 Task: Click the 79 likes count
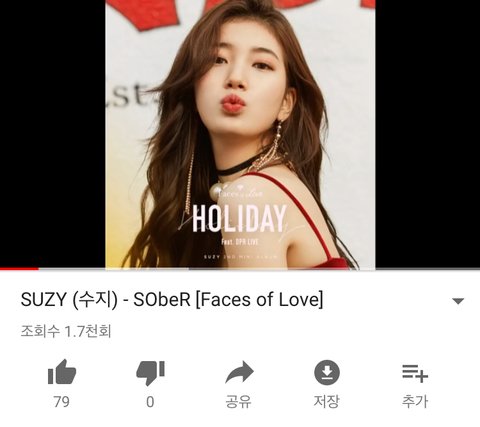pyautogui.click(x=62, y=402)
